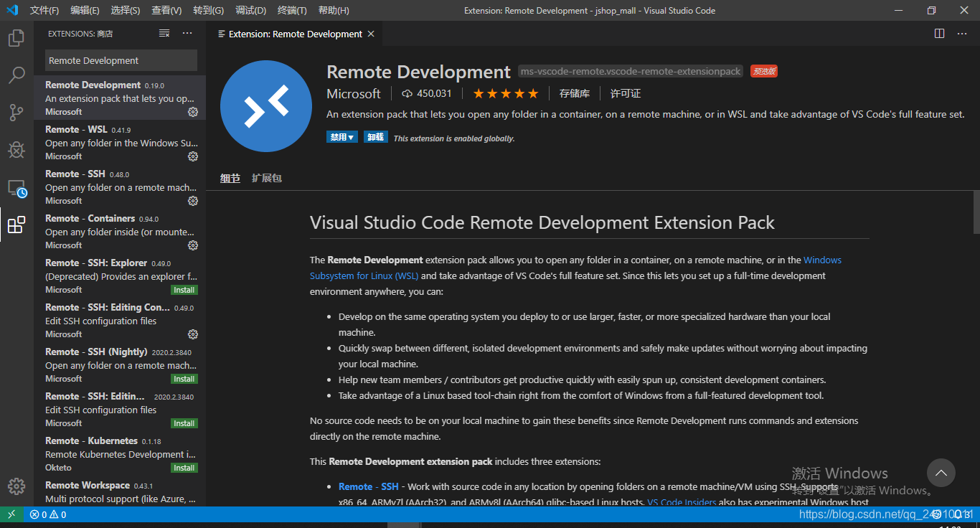The image size is (980, 528).
Task: Open the Windows Subsystem for Linux link
Action: pos(575,268)
